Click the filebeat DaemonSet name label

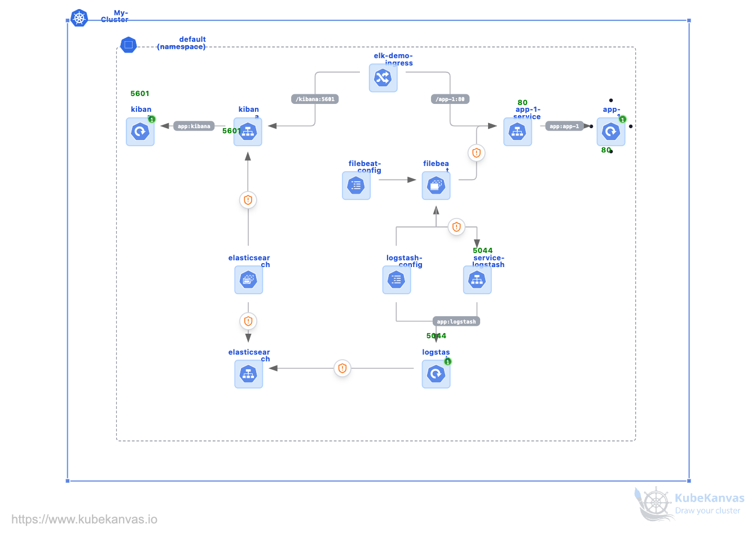pos(436,167)
